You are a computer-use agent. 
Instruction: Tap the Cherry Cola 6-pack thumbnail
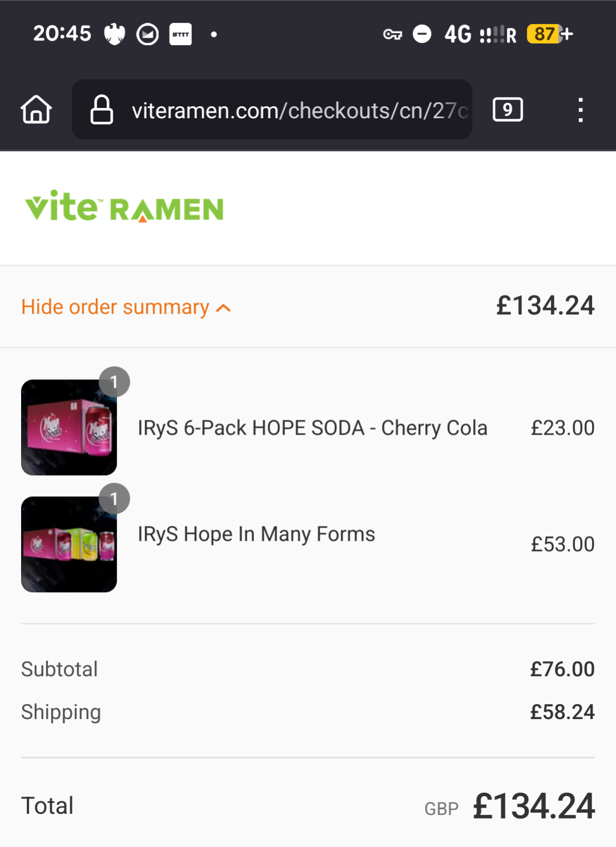tap(69, 427)
